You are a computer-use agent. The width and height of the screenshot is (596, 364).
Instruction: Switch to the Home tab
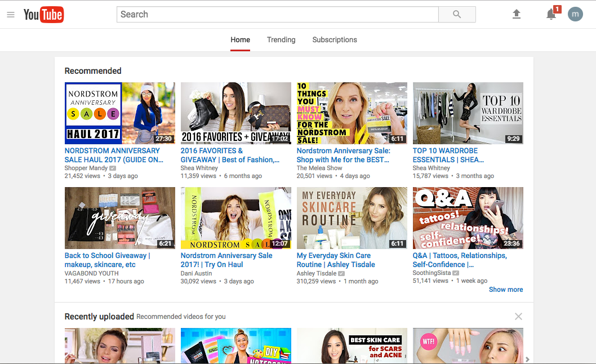point(240,40)
